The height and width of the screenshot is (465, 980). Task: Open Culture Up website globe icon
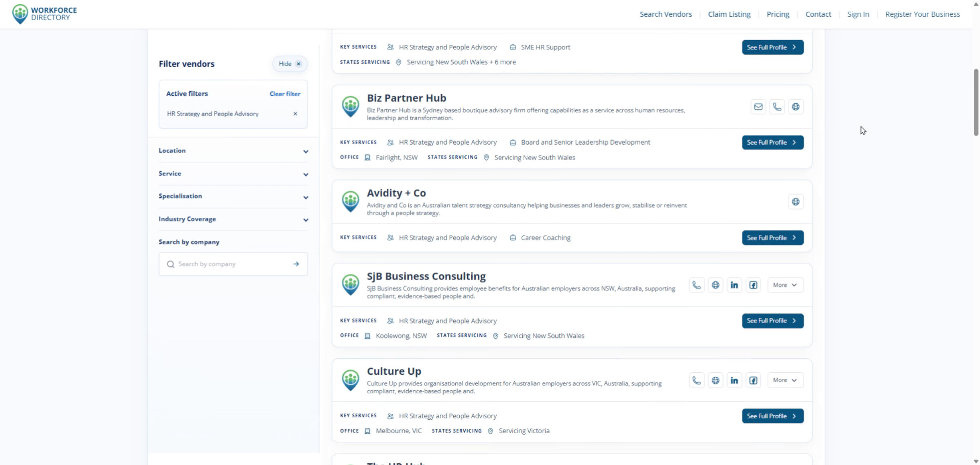coord(715,380)
